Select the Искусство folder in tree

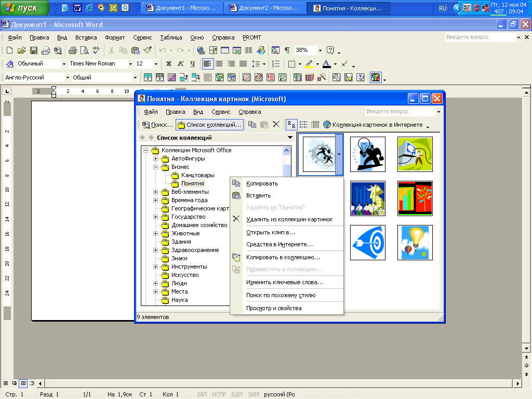(185, 275)
